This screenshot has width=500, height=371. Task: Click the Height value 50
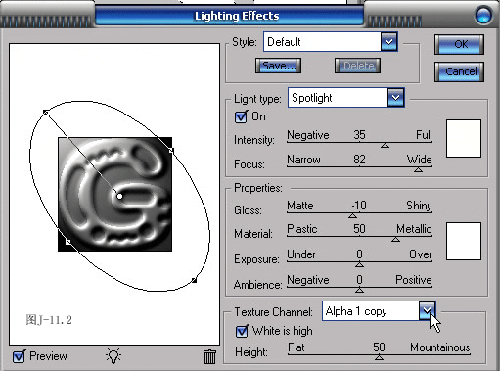pyautogui.click(x=379, y=347)
